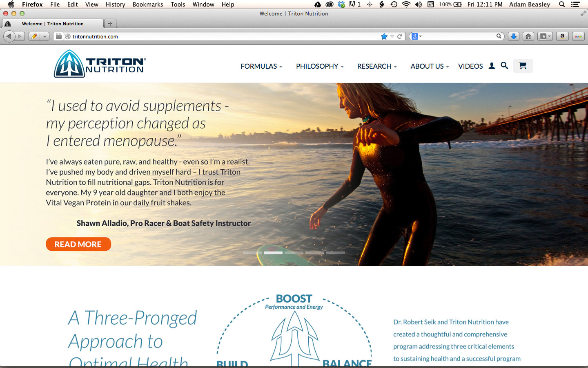The width and height of the screenshot is (588, 368).
Task: Select the third carousel slide indicator
Action: tap(294, 253)
